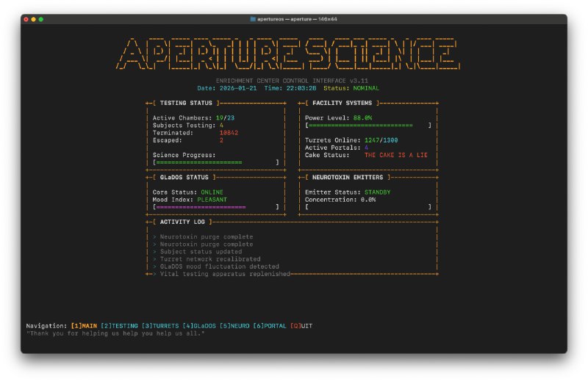Go to the [4]GLaDOS screen
The image size is (588, 381).
pos(199,325)
